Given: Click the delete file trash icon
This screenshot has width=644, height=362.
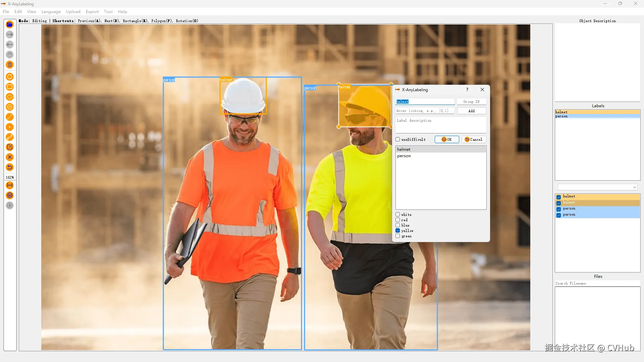Looking at the screenshot, I should [10, 65].
